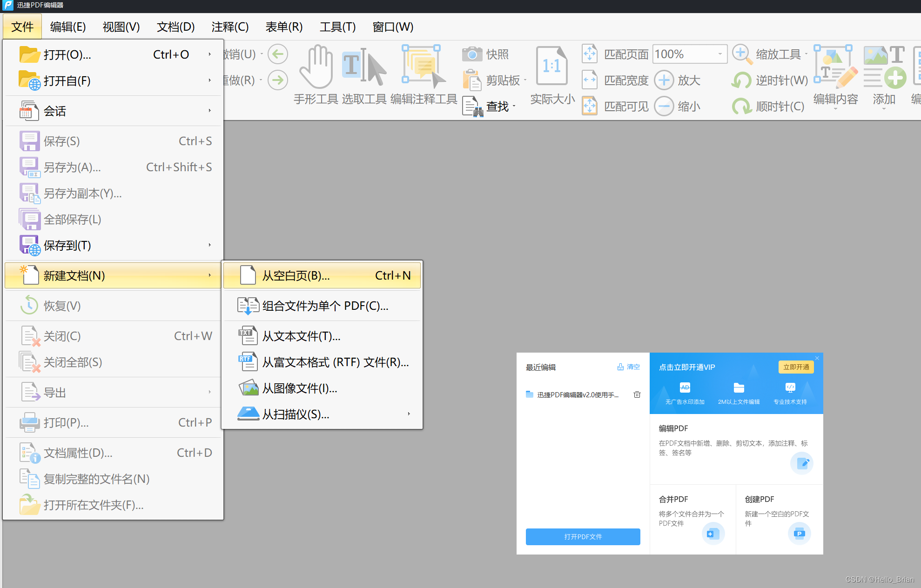
Task: Set view to Actual Size 1:1
Action: point(552,66)
